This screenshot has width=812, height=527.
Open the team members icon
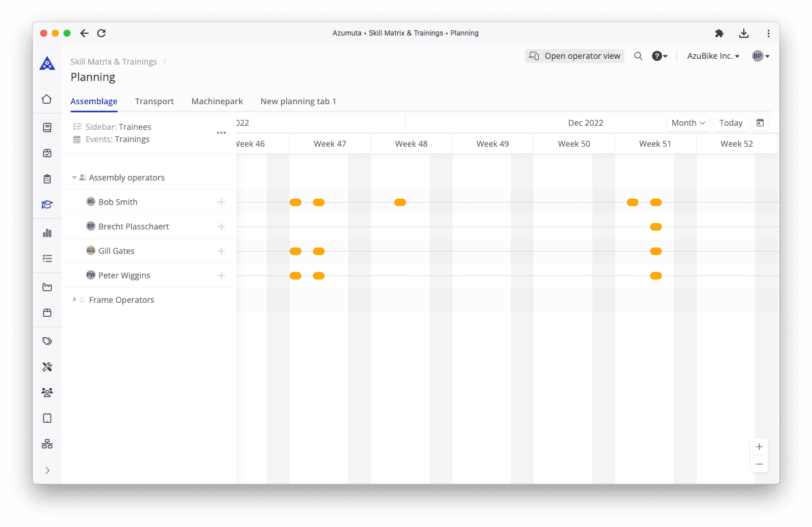coord(47,392)
